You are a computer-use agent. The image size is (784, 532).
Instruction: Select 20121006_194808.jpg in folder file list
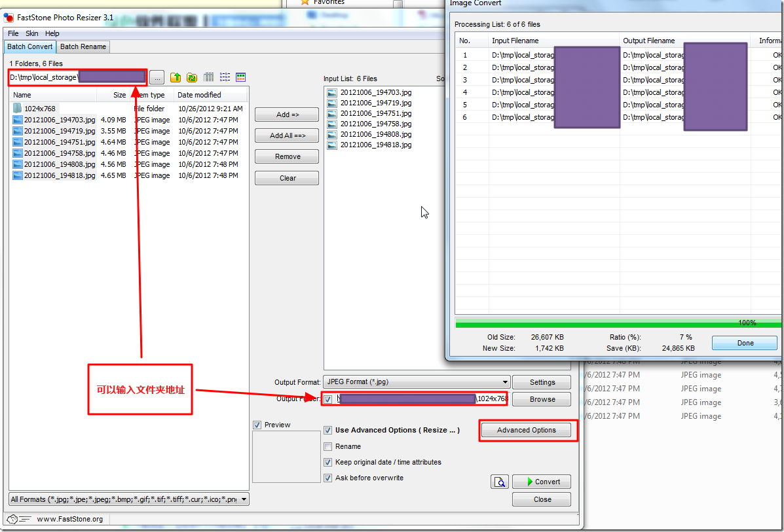click(x=54, y=164)
